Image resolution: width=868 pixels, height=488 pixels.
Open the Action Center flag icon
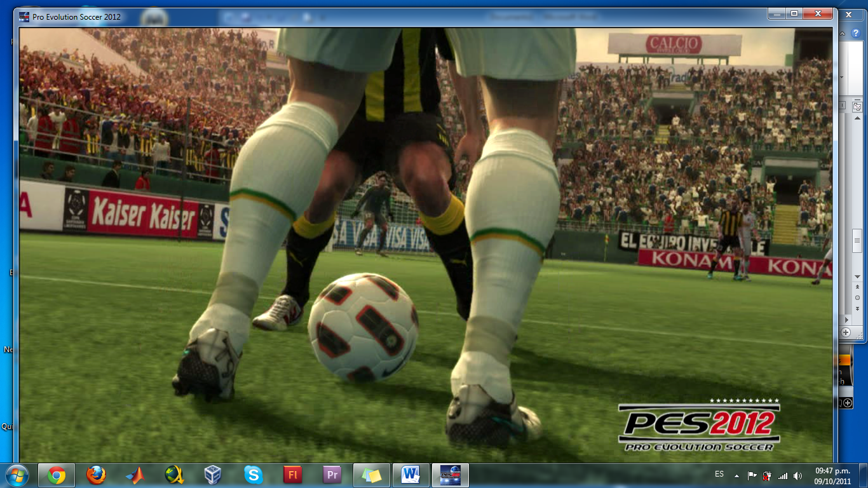pyautogui.click(x=752, y=475)
